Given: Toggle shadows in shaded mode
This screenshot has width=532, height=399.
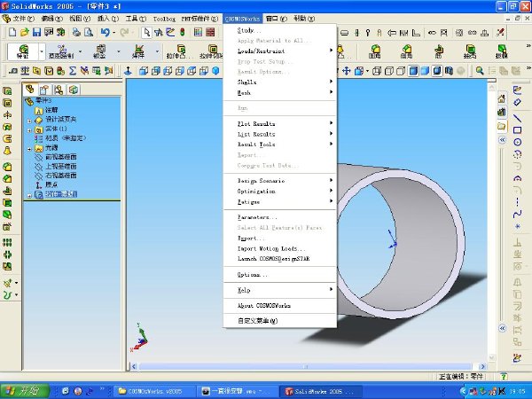Looking at the screenshot, I should click(x=437, y=71).
